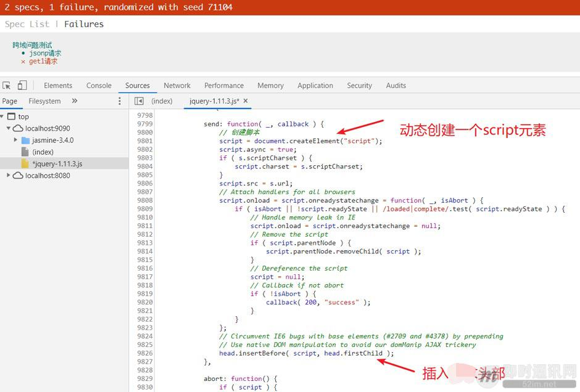
Task: Select the Page navigator tab
Action: [10, 101]
